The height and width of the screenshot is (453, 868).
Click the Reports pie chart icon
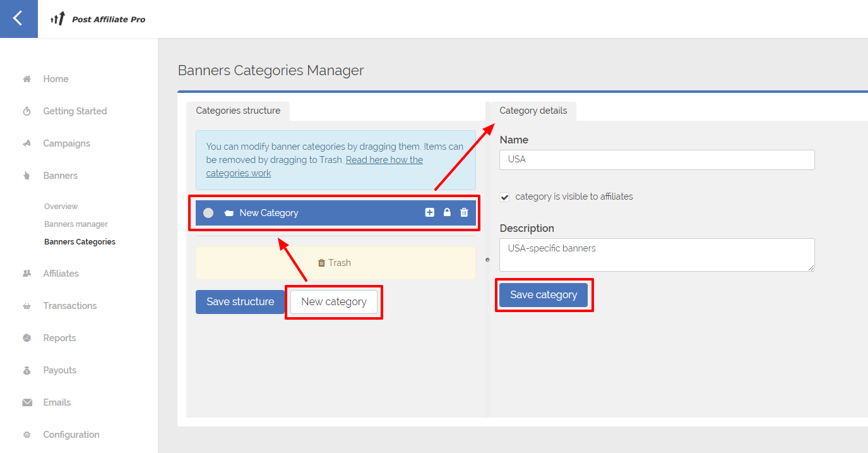point(27,338)
